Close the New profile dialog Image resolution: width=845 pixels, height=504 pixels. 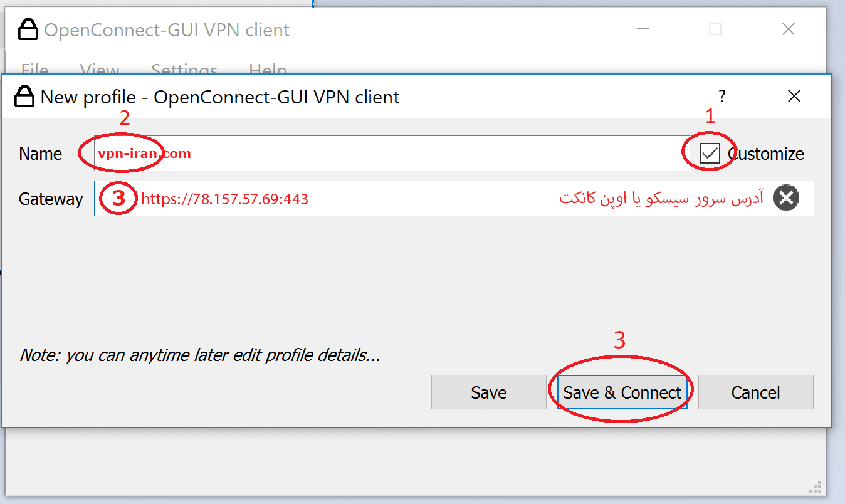click(x=794, y=97)
